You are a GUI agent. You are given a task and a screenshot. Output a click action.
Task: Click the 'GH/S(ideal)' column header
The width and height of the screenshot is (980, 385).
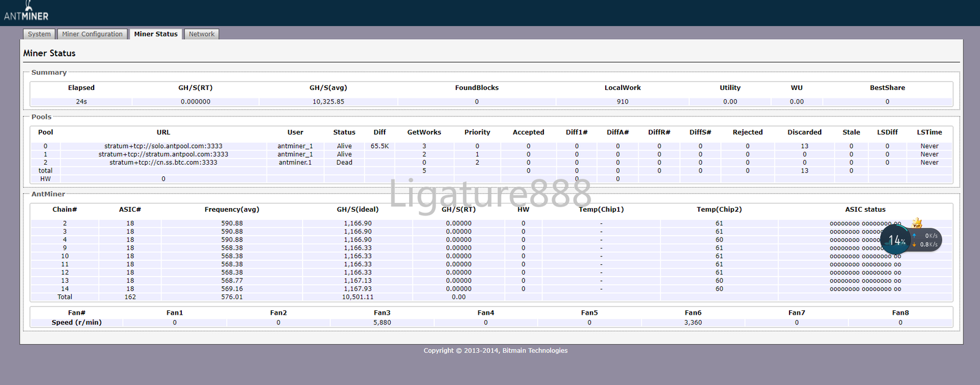(x=358, y=209)
